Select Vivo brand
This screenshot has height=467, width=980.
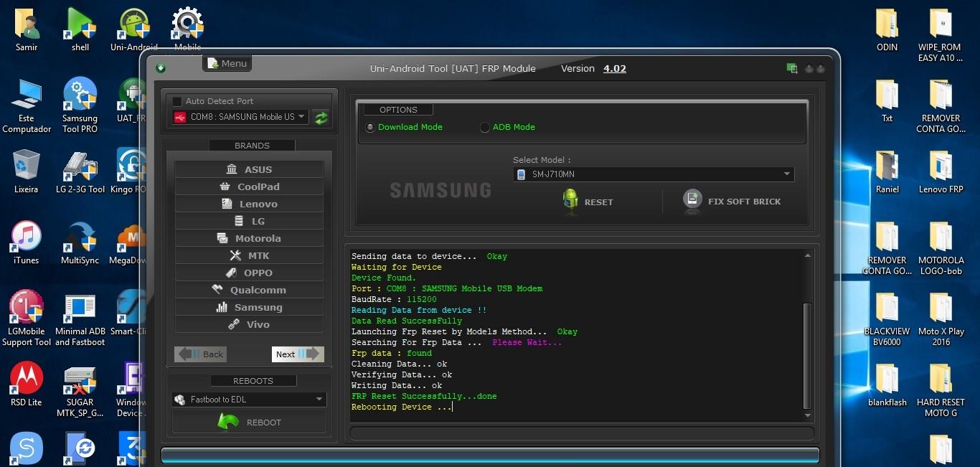[249, 324]
